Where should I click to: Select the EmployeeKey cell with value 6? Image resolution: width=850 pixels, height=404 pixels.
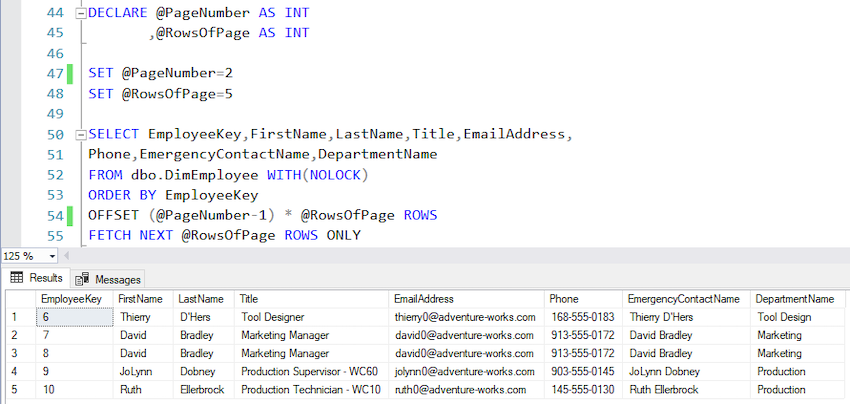[x=74, y=317]
